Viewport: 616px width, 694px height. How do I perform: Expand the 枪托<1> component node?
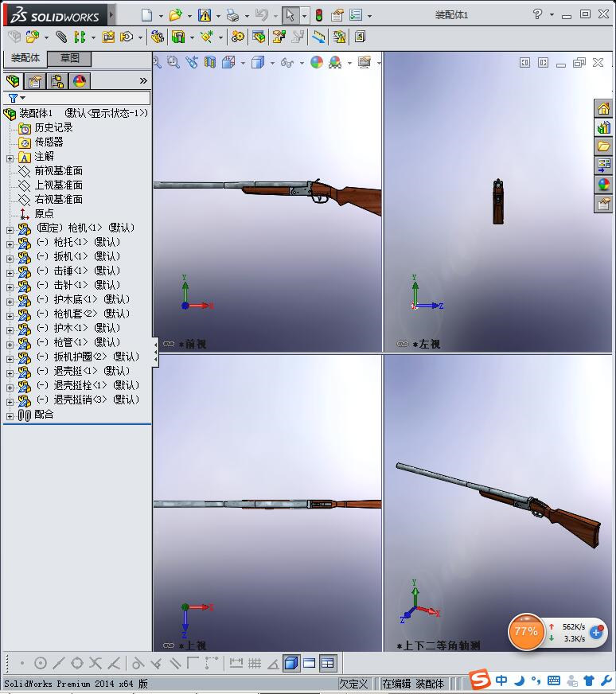tap(10, 244)
